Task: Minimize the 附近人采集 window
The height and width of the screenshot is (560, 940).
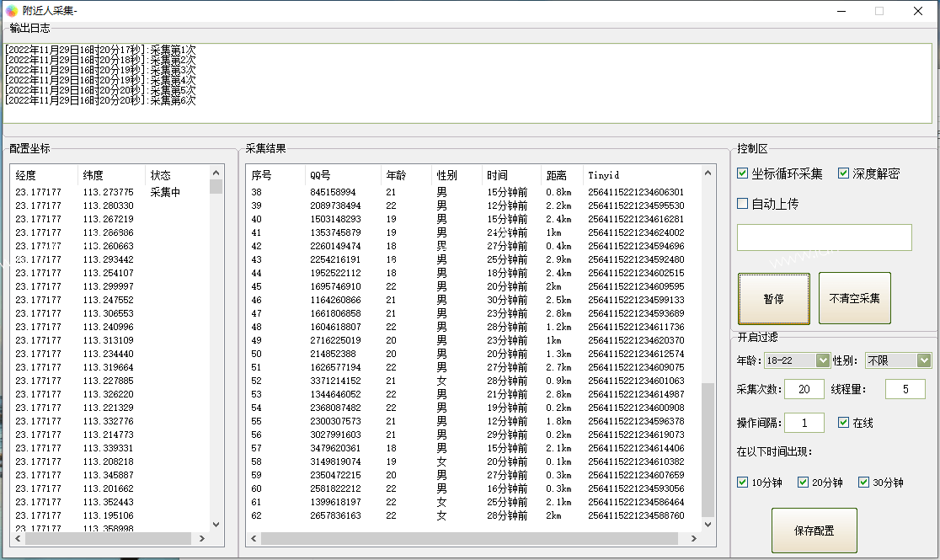Action: click(841, 11)
